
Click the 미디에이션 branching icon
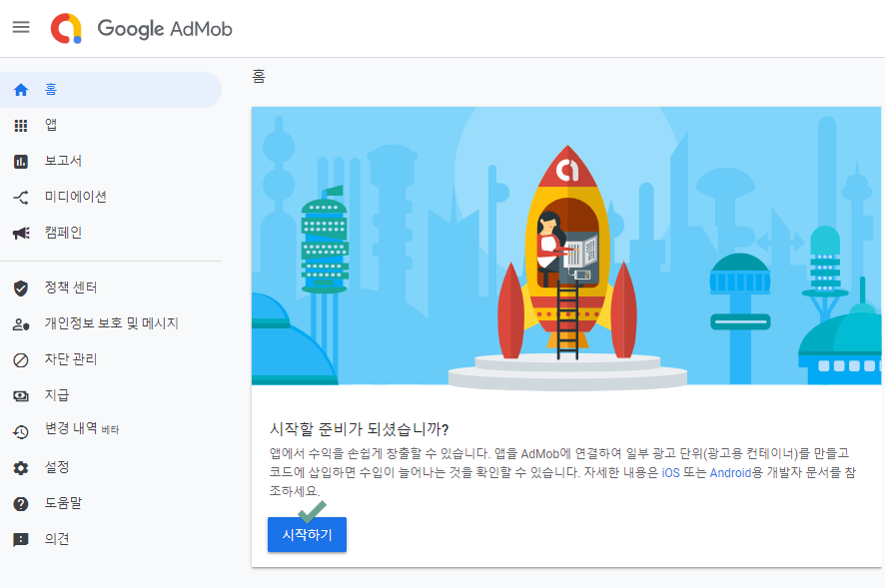[x=21, y=198]
